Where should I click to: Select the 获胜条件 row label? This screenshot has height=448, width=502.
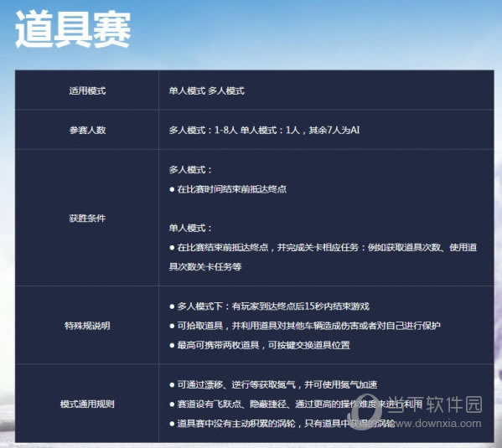87,219
